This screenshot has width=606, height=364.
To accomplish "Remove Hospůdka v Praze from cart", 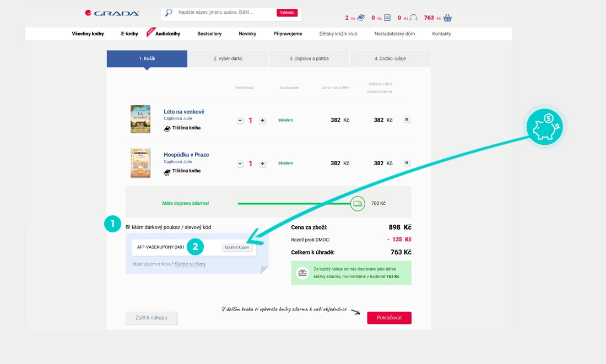I will pyautogui.click(x=407, y=163).
